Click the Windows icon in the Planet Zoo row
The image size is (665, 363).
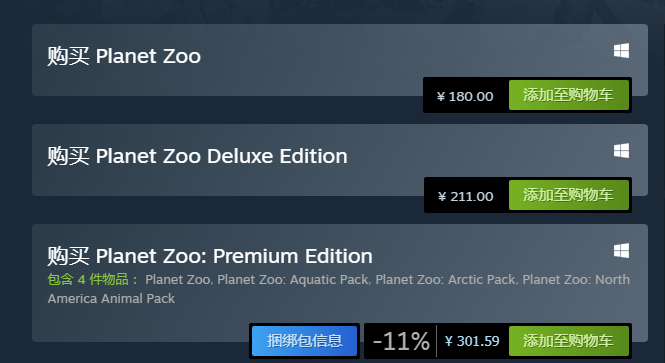click(621, 51)
